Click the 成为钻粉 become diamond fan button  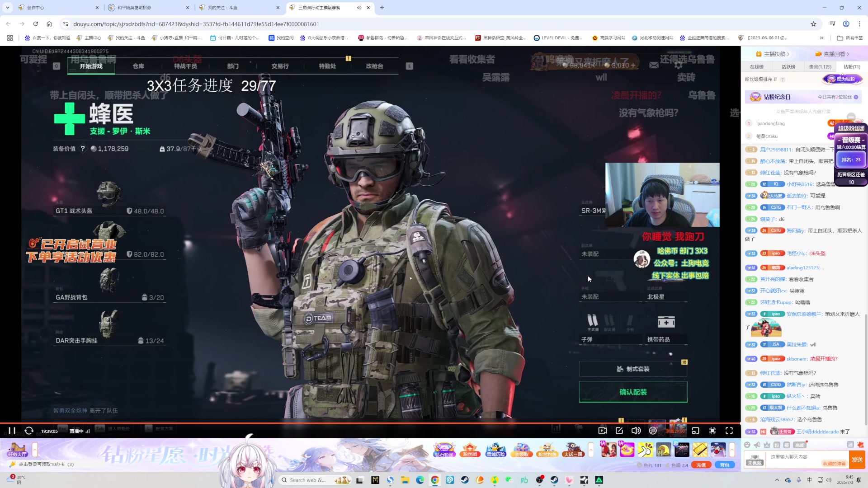point(843,79)
